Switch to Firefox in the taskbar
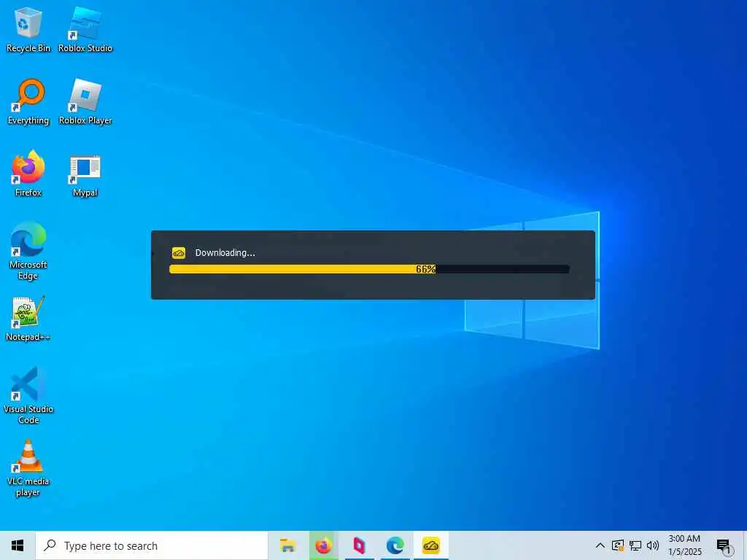This screenshot has height=560, width=747. [323, 545]
